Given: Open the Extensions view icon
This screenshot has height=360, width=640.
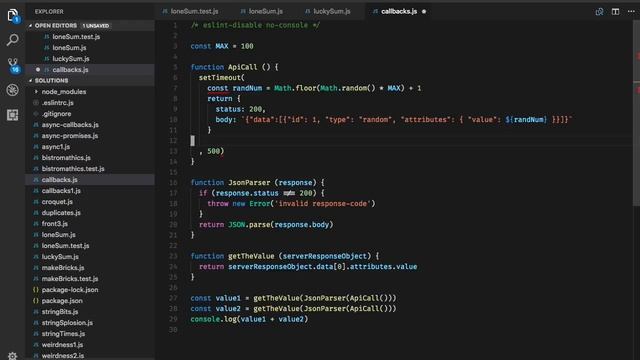Looking at the screenshot, I should tap(13, 115).
